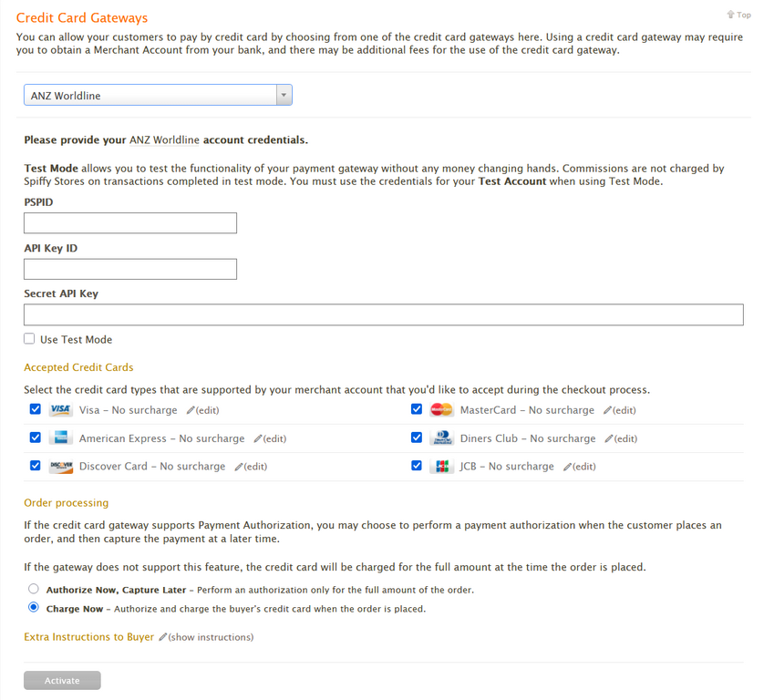Uncheck the Visa accepted card checkbox
This screenshot has width=764, height=700.
pos(35,409)
